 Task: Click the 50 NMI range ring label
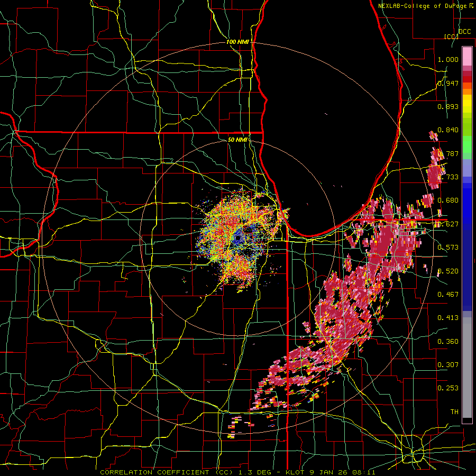point(237,140)
